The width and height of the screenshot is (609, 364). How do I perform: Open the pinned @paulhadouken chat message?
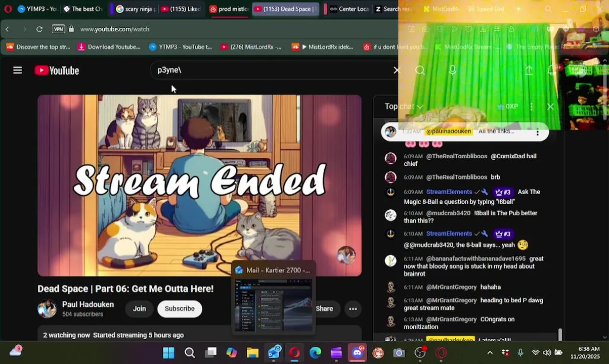point(464,131)
